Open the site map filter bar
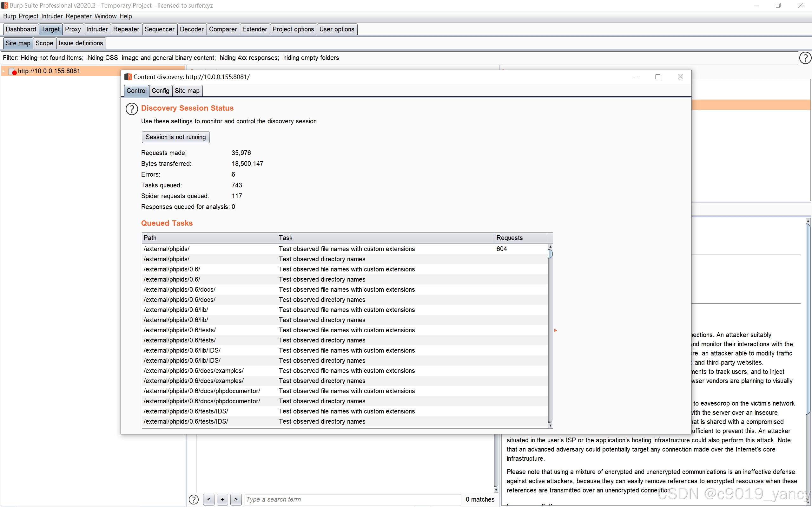 [x=399, y=58]
